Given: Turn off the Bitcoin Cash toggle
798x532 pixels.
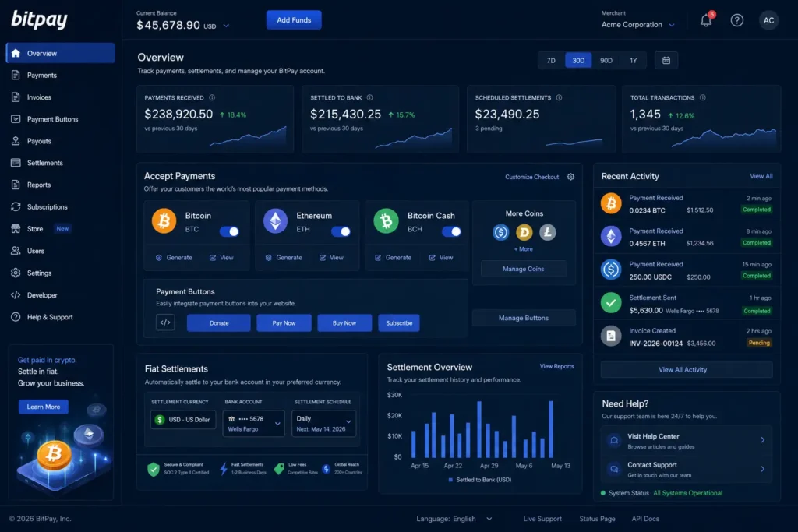Looking at the screenshot, I should click(x=451, y=232).
